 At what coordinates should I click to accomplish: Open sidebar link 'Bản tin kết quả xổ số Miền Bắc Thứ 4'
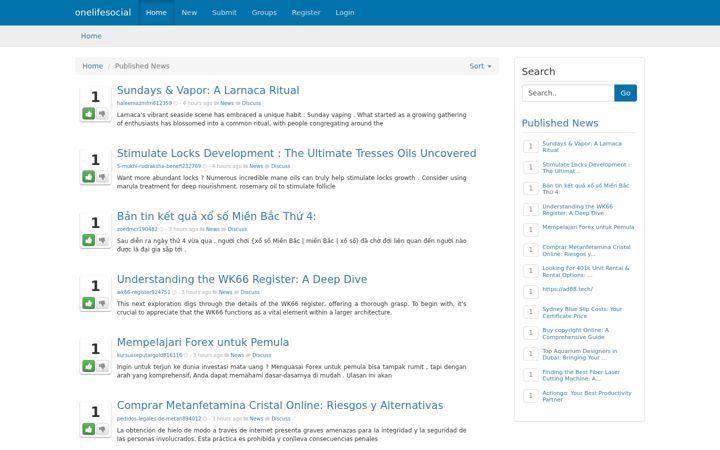[585, 189]
